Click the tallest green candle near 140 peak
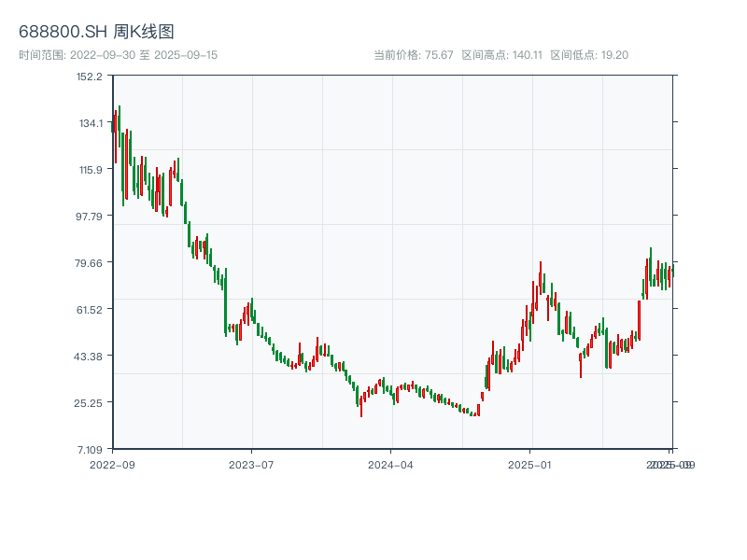 120,126
